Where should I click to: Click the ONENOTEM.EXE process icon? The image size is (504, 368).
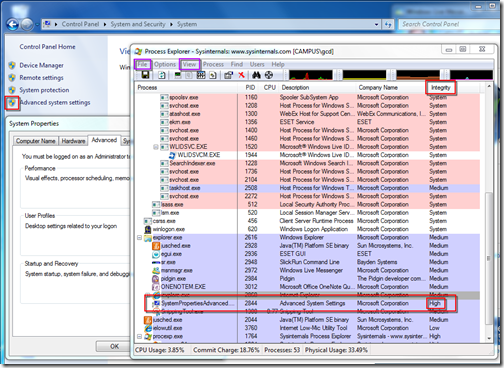[156, 287]
